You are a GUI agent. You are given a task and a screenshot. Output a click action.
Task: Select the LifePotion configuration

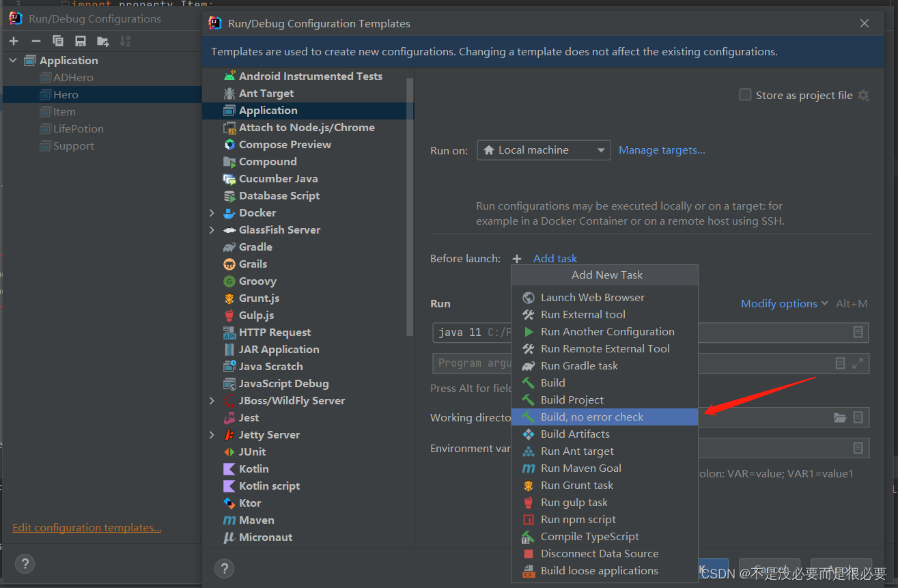[x=101, y=129]
